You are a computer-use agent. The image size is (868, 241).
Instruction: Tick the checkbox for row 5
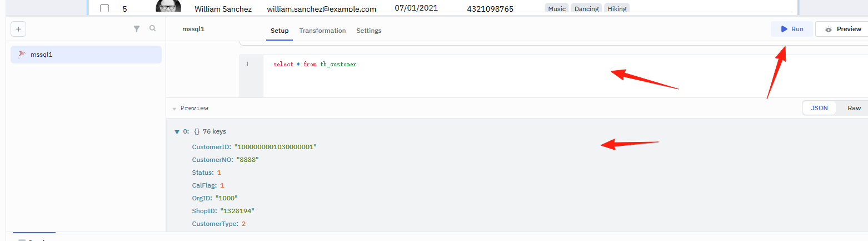click(104, 9)
